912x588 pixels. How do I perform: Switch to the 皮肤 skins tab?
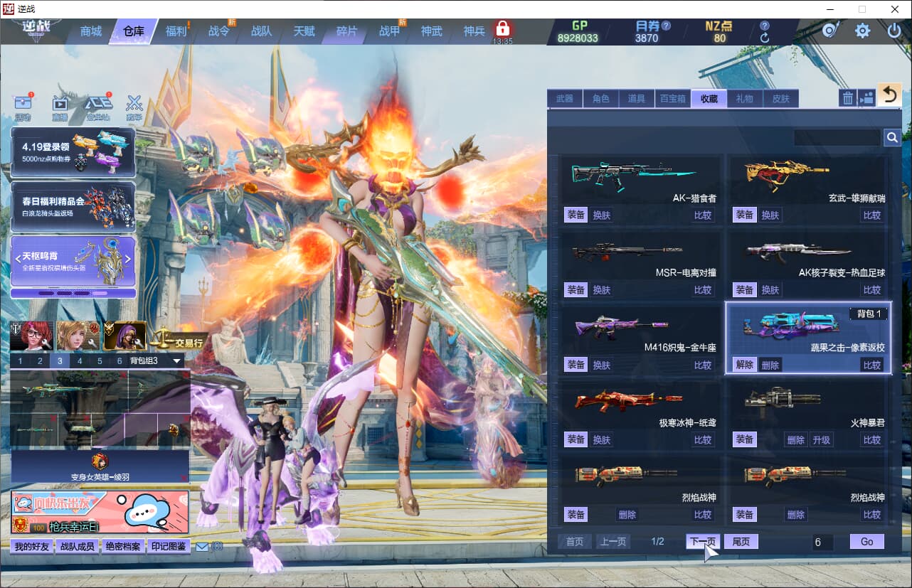(781, 99)
